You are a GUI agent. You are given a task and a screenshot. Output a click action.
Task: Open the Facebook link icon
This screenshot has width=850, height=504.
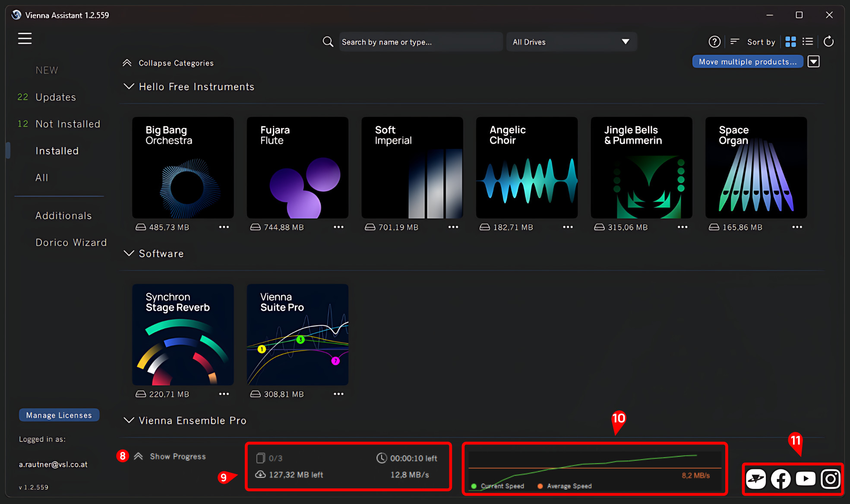(780, 479)
